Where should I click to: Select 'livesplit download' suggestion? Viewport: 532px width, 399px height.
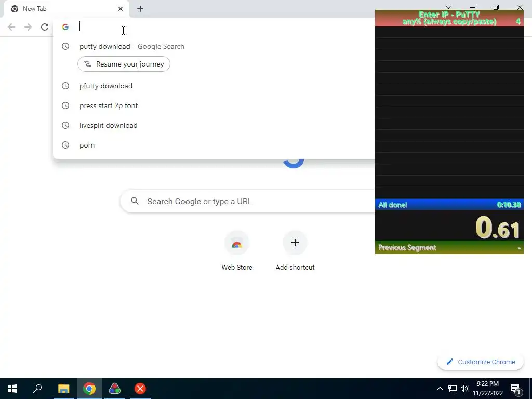pos(108,125)
